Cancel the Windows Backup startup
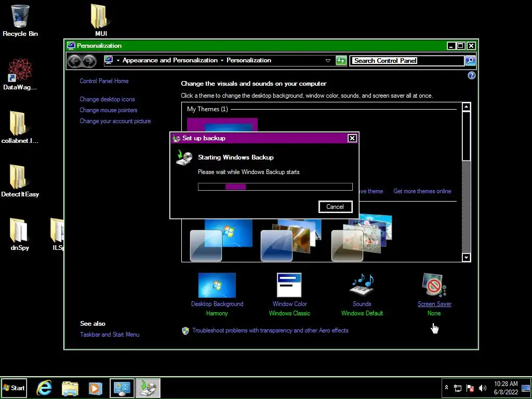The image size is (532, 399). click(335, 207)
